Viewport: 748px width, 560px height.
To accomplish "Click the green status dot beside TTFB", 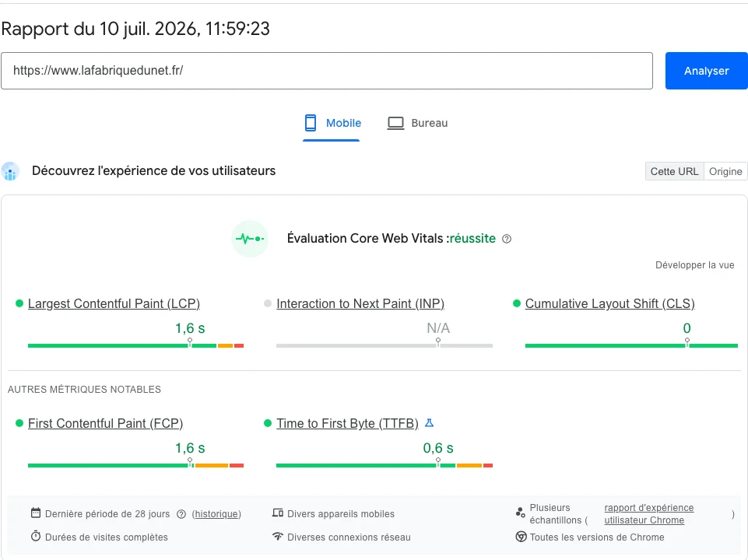I will (268, 423).
